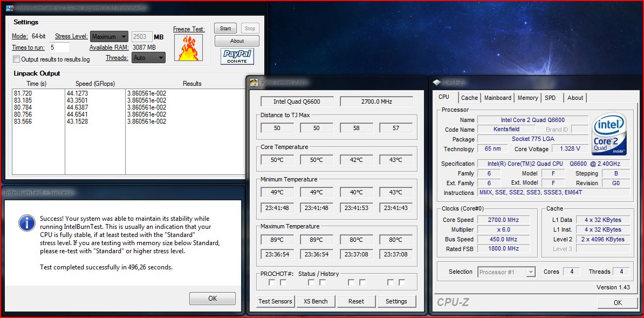Click Reset in Real Temp
Viewport: 644px width, 318px height.
click(x=356, y=301)
